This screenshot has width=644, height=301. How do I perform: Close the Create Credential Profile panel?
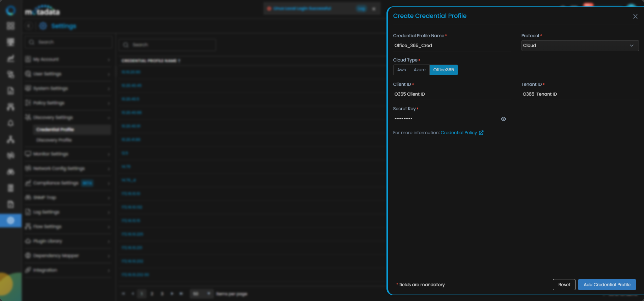pos(635,16)
